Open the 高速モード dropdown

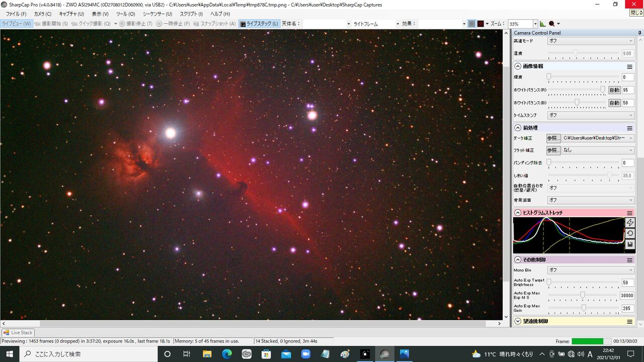tap(591, 41)
